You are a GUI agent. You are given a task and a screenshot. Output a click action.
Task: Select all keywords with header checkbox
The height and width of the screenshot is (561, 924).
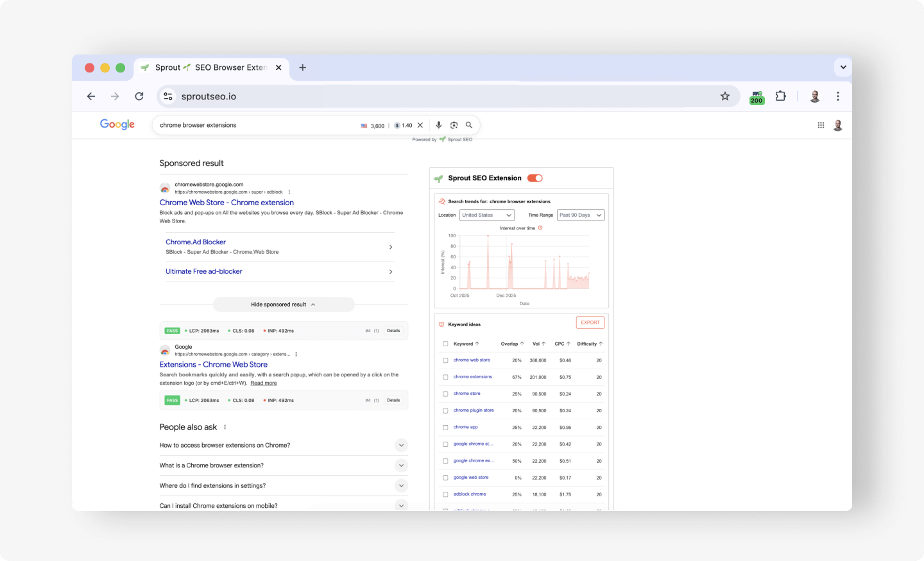click(x=445, y=344)
